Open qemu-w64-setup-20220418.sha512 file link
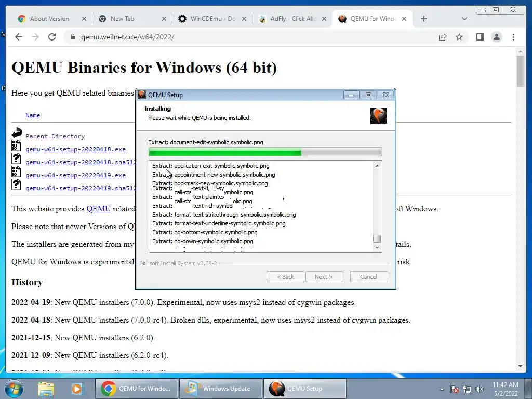This screenshot has width=532, height=399. (81, 162)
